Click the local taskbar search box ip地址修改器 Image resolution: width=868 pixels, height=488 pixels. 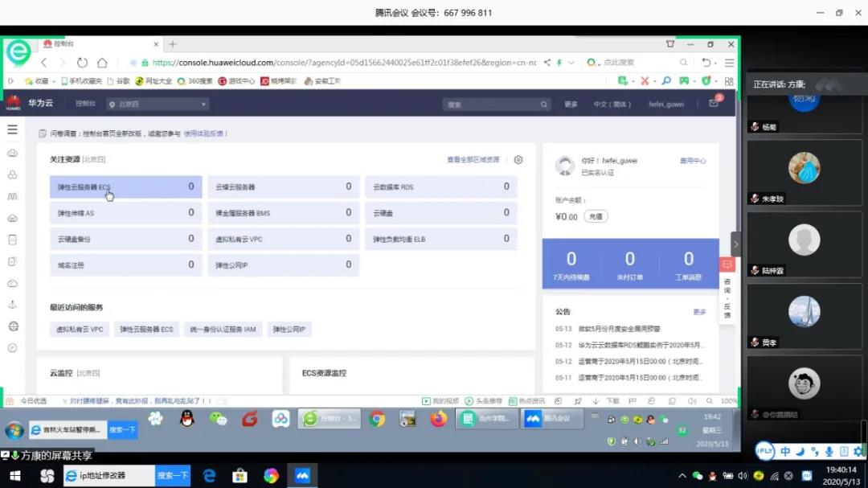pyautogui.click(x=109, y=476)
